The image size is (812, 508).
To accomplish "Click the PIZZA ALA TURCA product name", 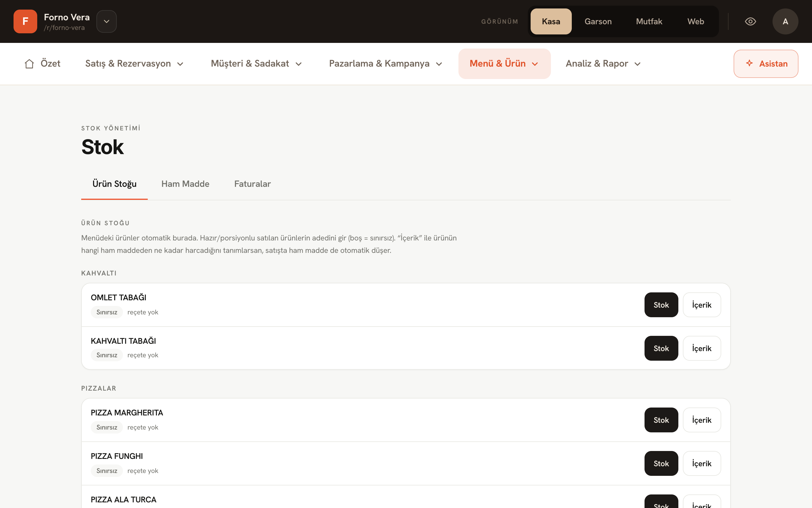I will [x=123, y=500].
